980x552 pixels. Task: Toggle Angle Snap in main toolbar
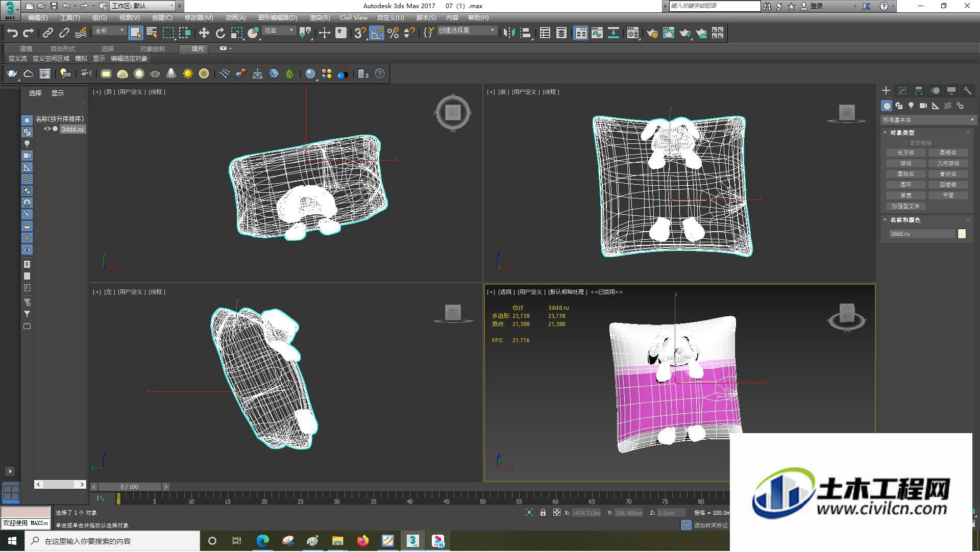pos(377,33)
